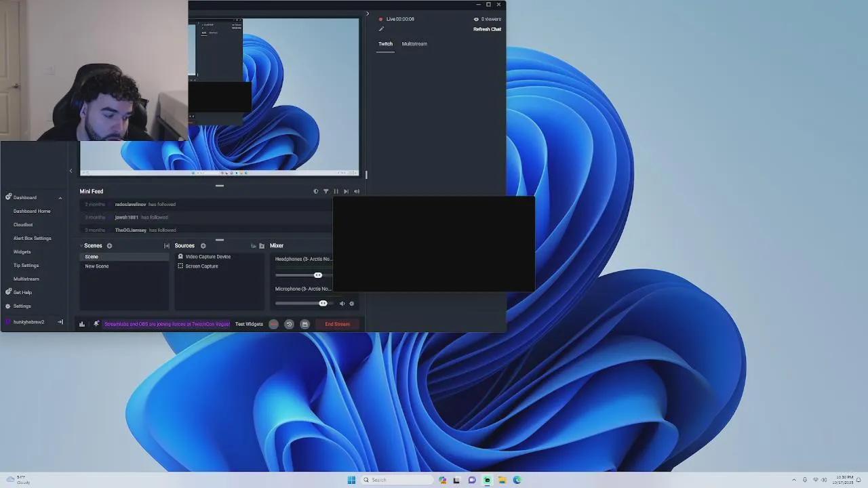Click Refresh Chat link
This screenshot has width=868, height=488.
(487, 29)
